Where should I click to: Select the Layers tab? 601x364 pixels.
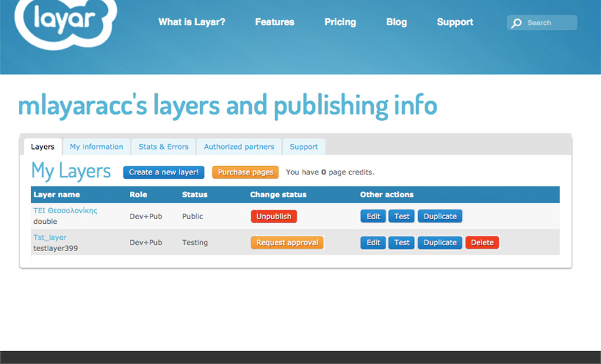point(42,147)
